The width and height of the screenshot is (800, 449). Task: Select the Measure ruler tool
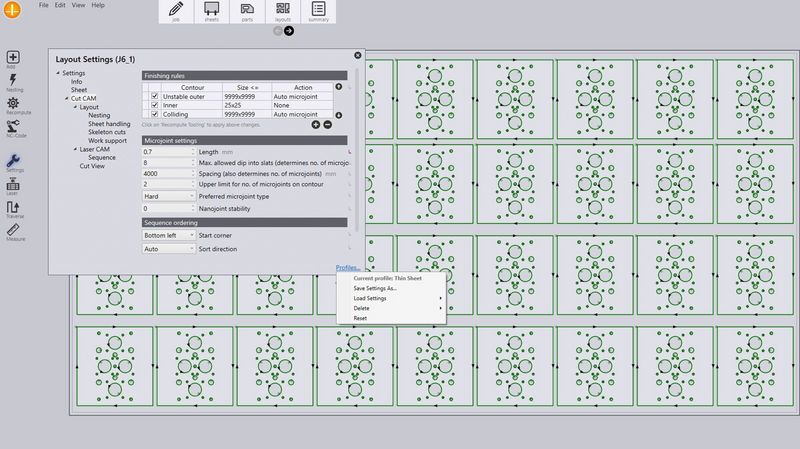coord(14,231)
